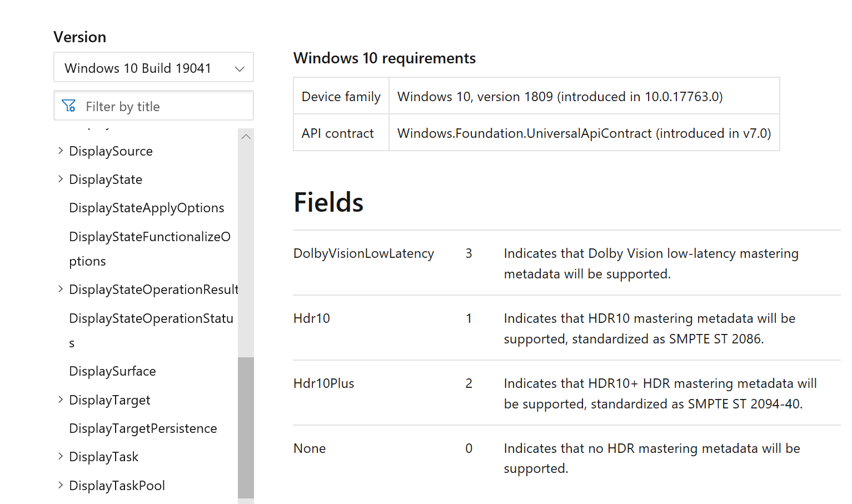The image size is (852, 504).
Task: Click the HDR10+ SMPTE ST 2094-40 description
Action: (660, 393)
